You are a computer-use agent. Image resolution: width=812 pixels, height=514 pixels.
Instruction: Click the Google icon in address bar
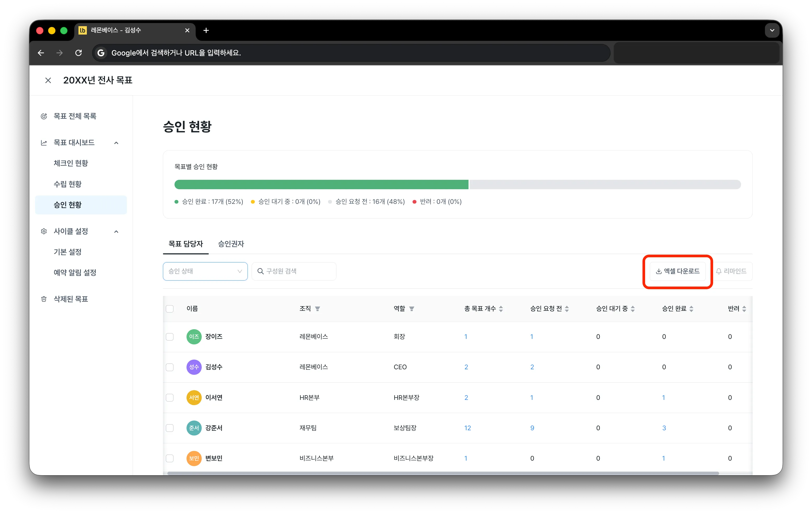click(101, 53)
